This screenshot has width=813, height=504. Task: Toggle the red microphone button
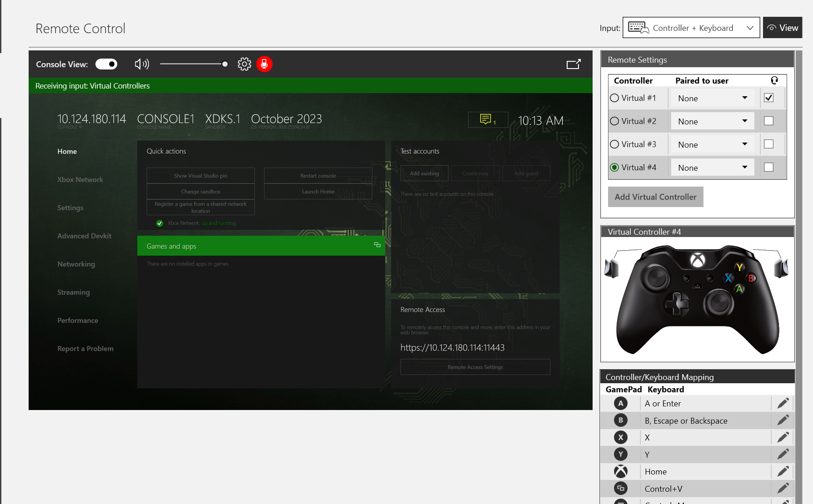click(264, 64)
